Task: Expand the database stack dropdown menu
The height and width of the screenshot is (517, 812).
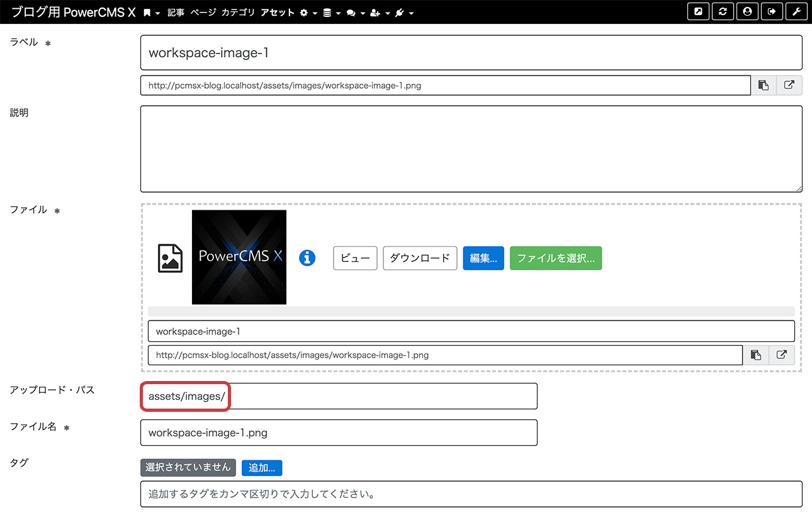Action: coord(332,13)
